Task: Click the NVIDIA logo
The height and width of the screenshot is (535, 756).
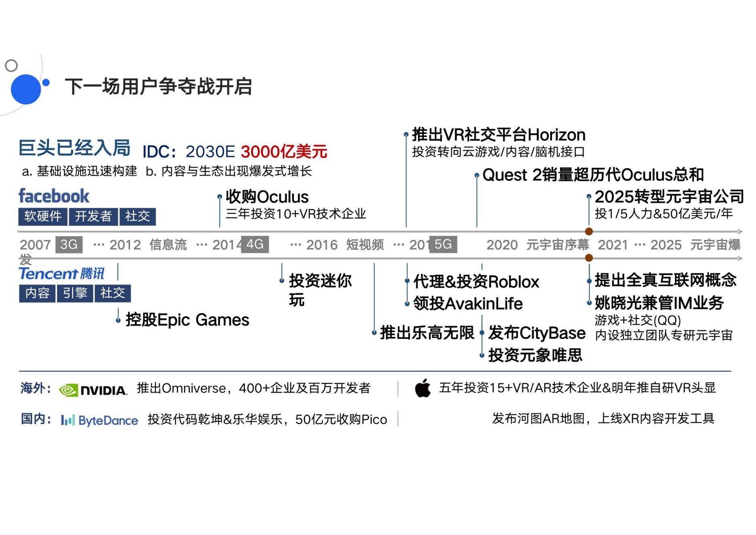Action: (x=93, y=390)
